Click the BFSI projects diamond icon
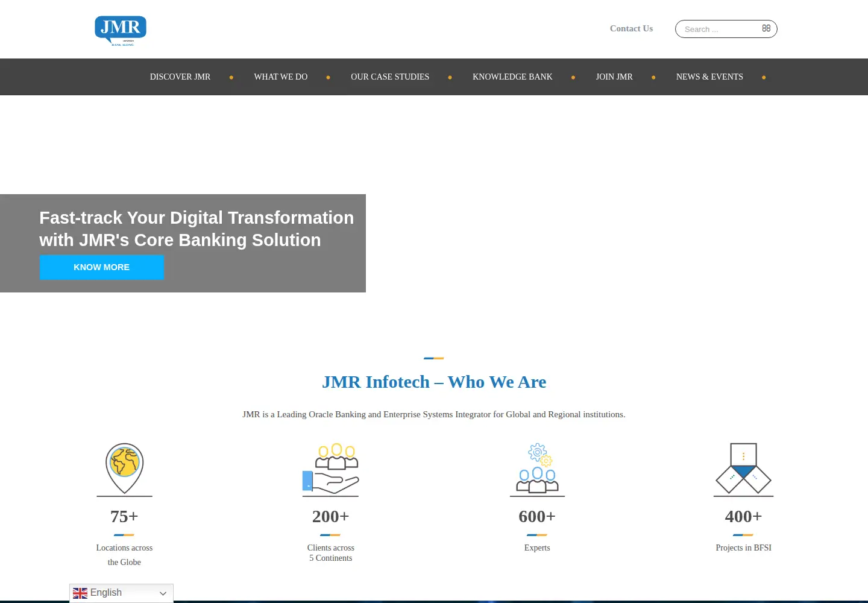Viewport: 868px width, 603px height. tap(743, 469)
